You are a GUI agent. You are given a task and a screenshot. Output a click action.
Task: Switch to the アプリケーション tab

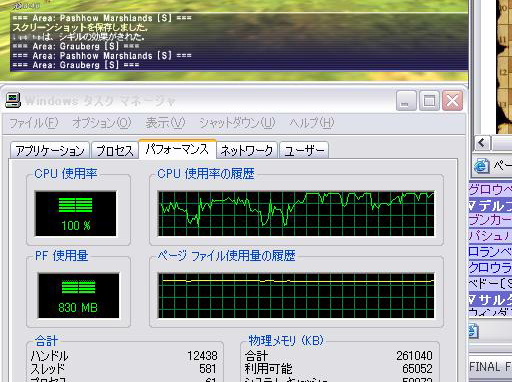pyautogui.click(x=50, y=150)
